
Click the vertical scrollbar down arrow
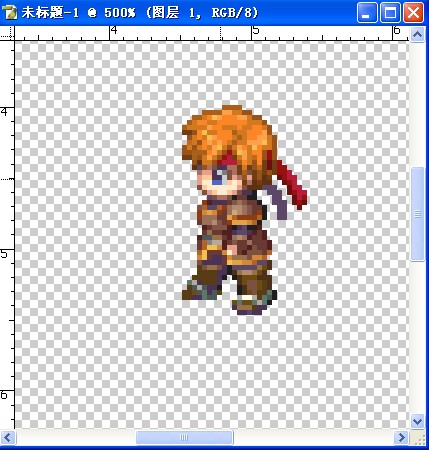(417, 421)
